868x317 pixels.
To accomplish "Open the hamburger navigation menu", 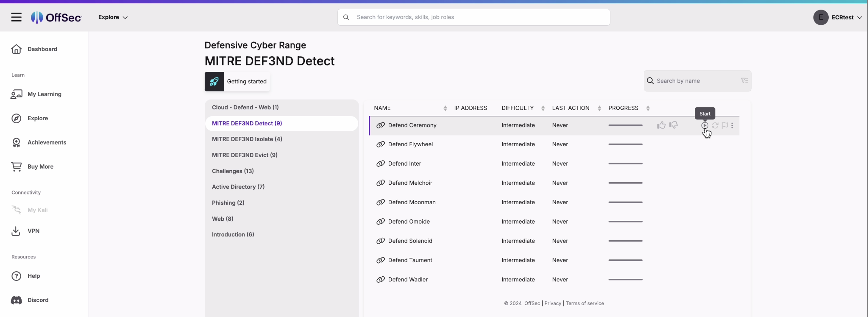I will pyautogui.click(x=16, y=17).
